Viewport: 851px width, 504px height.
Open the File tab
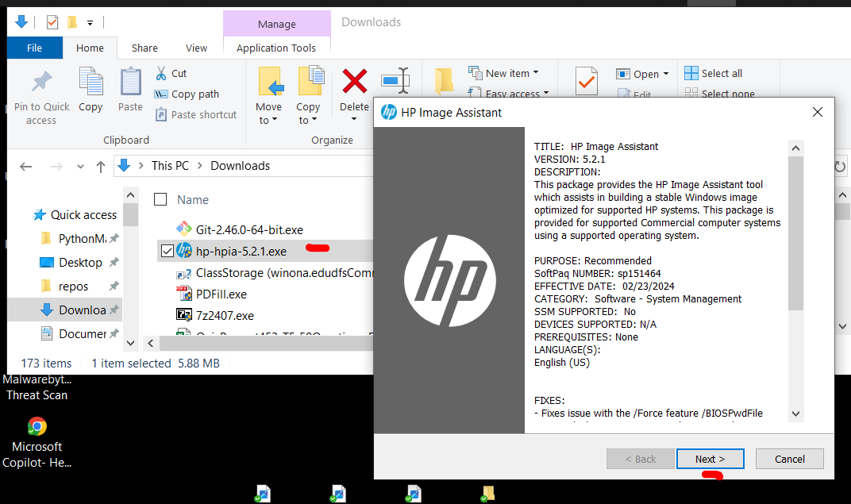tap(35, 48)
